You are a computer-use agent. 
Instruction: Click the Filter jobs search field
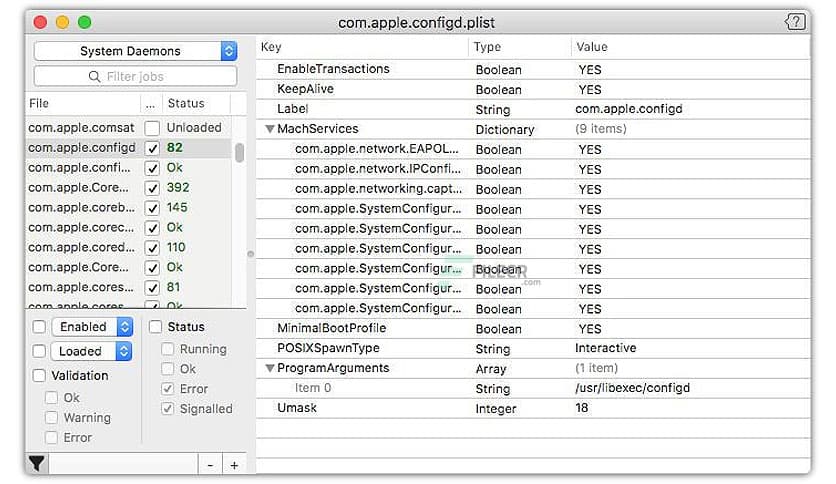point(135,76)
